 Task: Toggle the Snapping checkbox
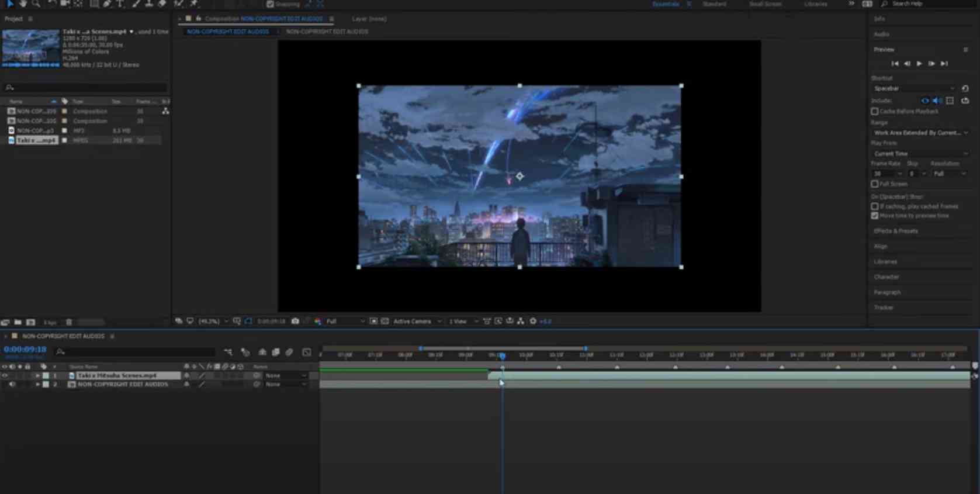point(270,4)
